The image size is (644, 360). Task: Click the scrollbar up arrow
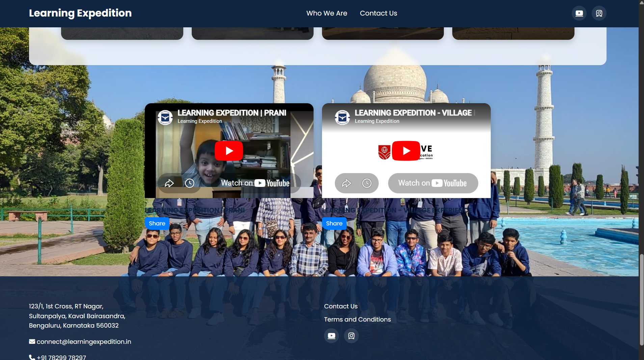(x=641, y=2)
